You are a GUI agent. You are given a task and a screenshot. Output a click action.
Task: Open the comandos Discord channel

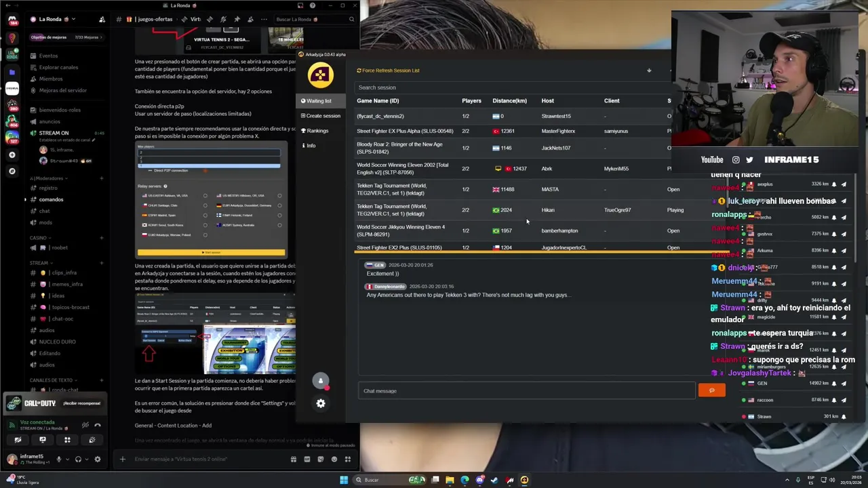tap(51, 199)
